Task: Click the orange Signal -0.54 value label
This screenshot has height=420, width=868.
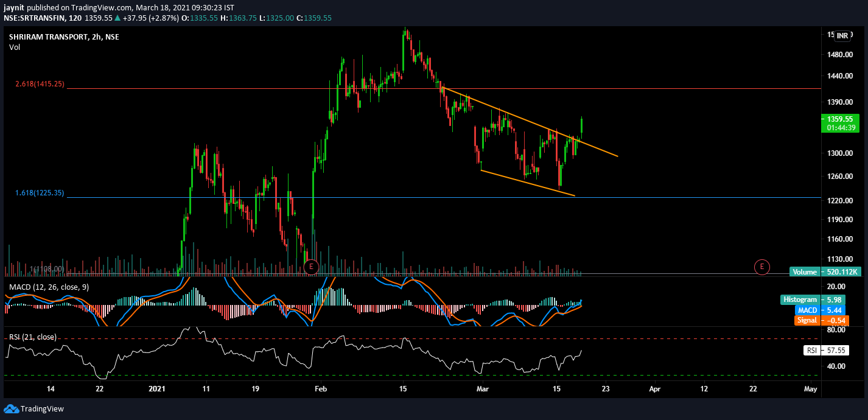Action: pos(822,320)
